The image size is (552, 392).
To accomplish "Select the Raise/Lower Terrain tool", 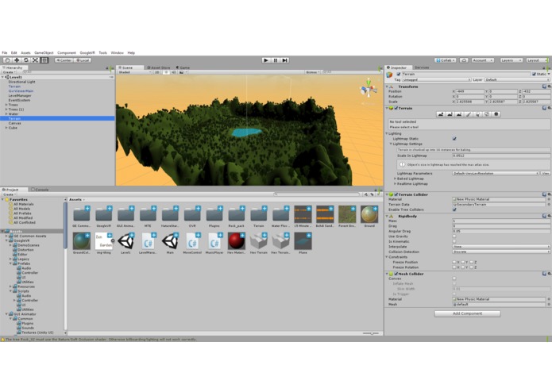I will click(440, 114).
